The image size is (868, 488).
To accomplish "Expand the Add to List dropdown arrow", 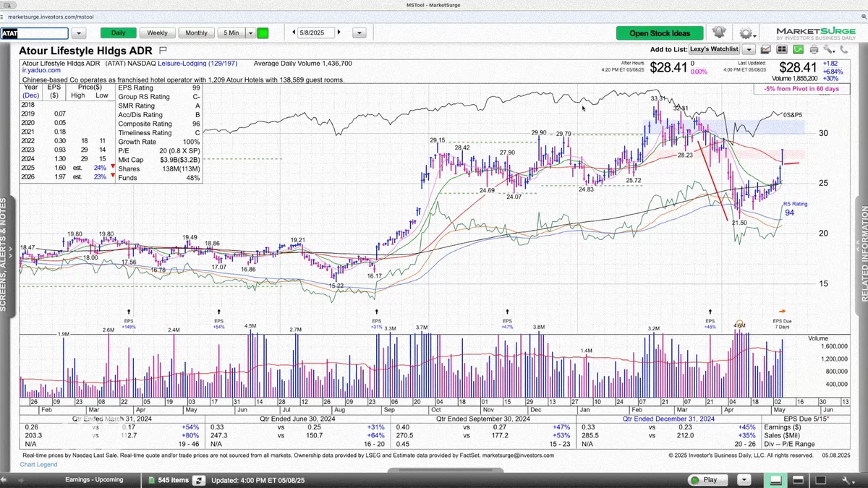I will (749, 49).
